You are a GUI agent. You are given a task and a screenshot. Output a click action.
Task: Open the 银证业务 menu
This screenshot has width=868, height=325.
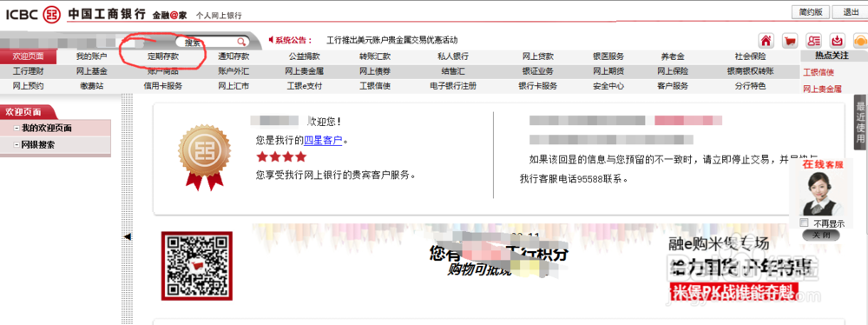coord(538,71)
